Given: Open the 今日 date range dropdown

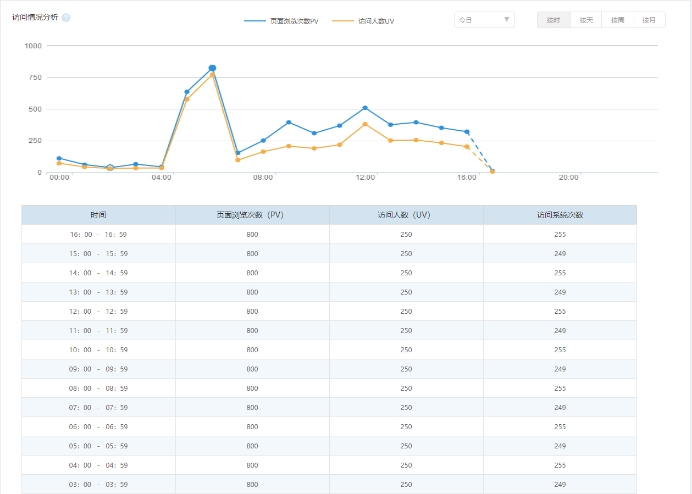Looking at the screenshot, I should coord(484,20).
